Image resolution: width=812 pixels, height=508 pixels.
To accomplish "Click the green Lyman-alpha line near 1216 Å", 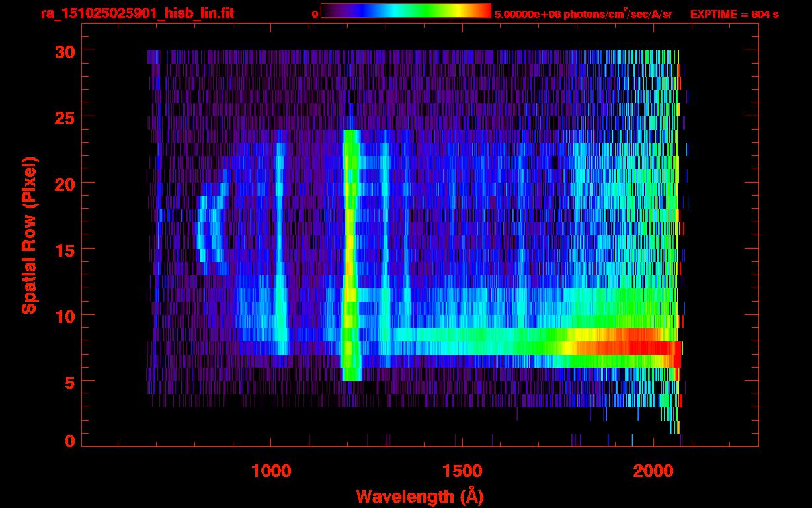I will point(350,255).
